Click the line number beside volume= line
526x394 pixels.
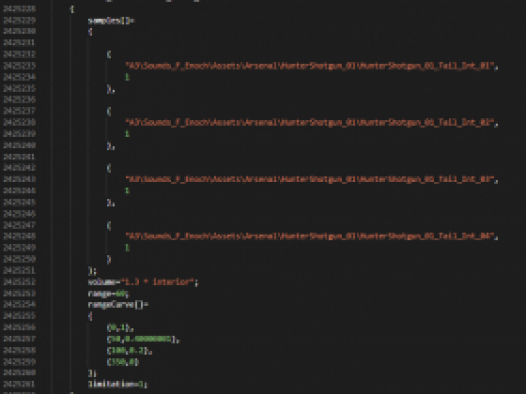20,282
